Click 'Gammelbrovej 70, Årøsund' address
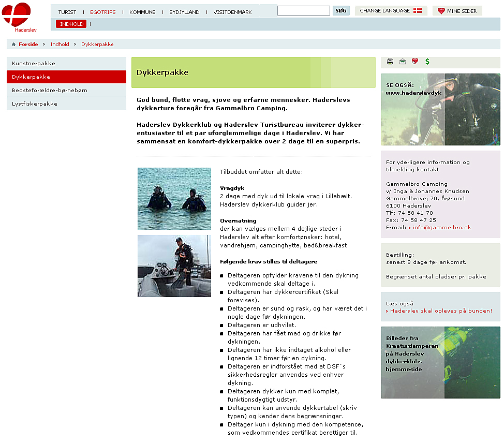The height and width of the screenshot is (443, 504). 425,198
